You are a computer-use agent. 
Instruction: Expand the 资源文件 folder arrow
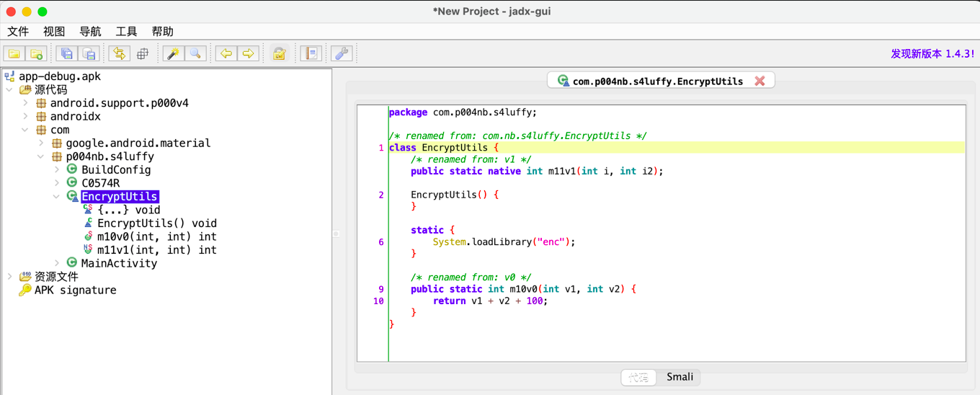[x=9, y=277]
